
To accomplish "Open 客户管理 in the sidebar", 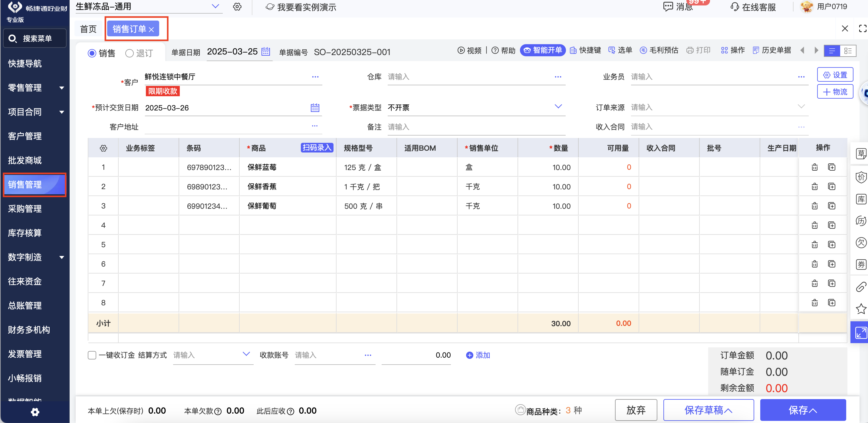I will pyautogui.click(x=25, y=136).
